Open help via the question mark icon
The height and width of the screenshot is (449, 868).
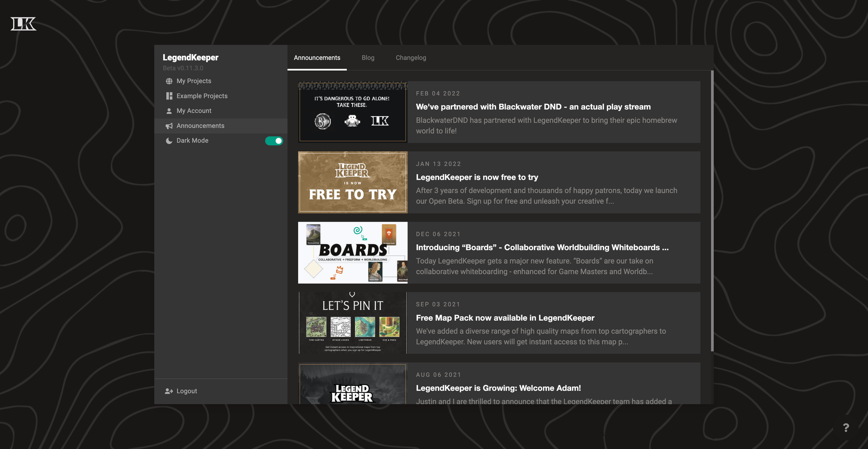point(845,428)
